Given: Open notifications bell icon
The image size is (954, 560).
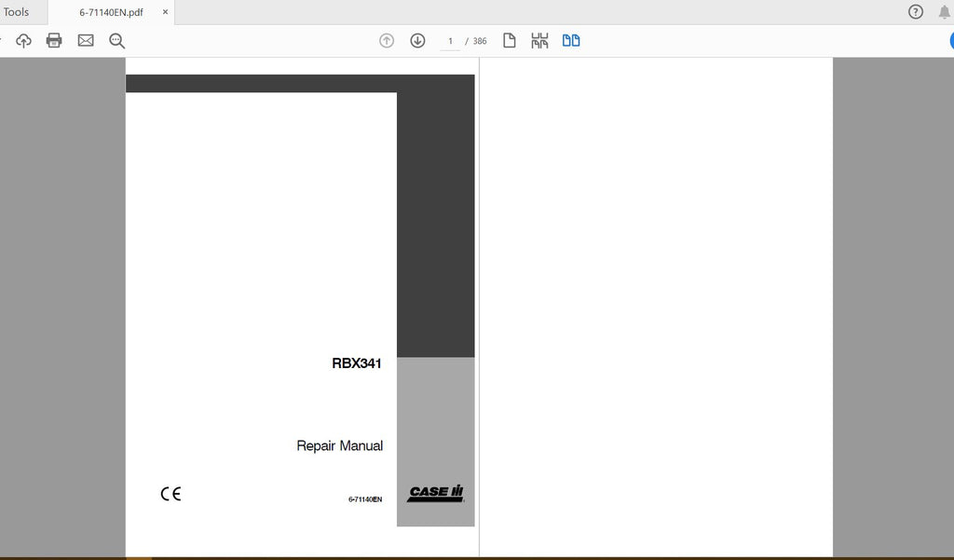Looking at the screenshot, I should click(945, 11).
